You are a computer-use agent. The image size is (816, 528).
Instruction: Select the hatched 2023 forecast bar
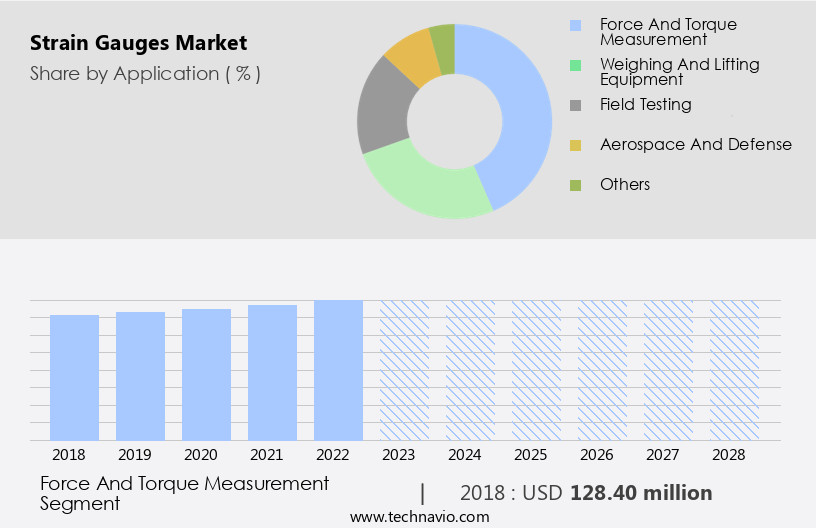[404, 370]
